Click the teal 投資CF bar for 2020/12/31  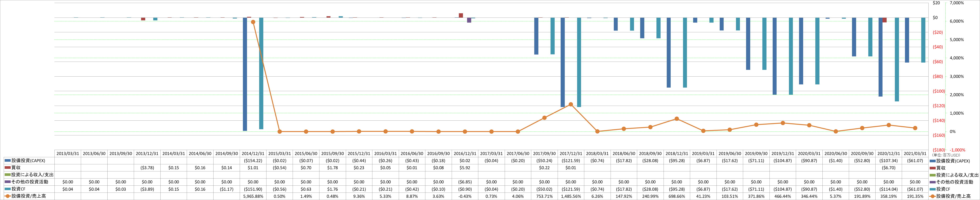(x=897, y=60)
